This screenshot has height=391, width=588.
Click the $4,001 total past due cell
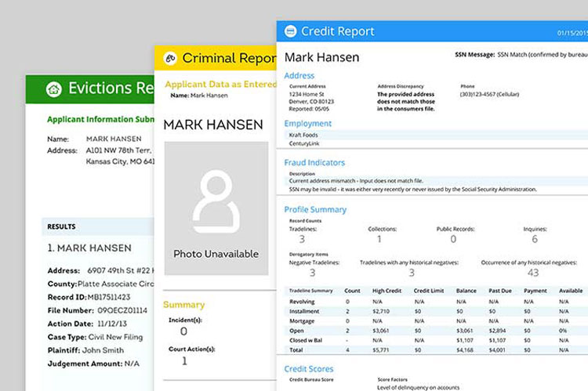[x=497, y=349]
